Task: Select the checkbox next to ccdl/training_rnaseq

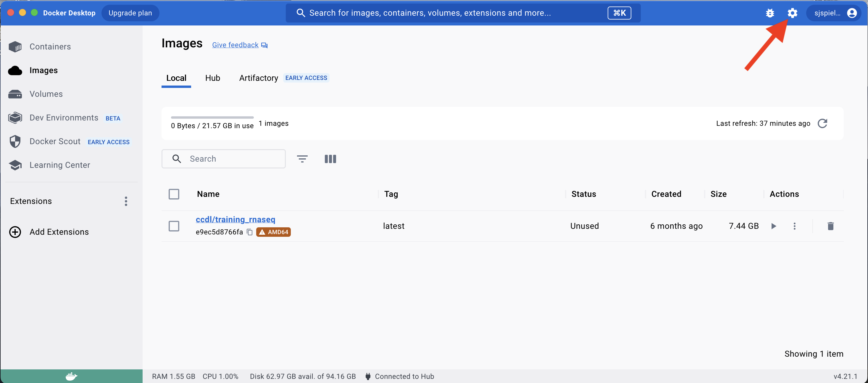Action: (174, 226)
